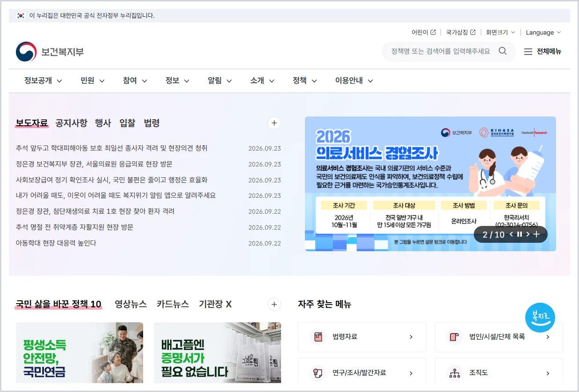This screenshot has height=392, width=579.
Task: Open the 복지위기 알림 앱 article
Action: [116, 196]
